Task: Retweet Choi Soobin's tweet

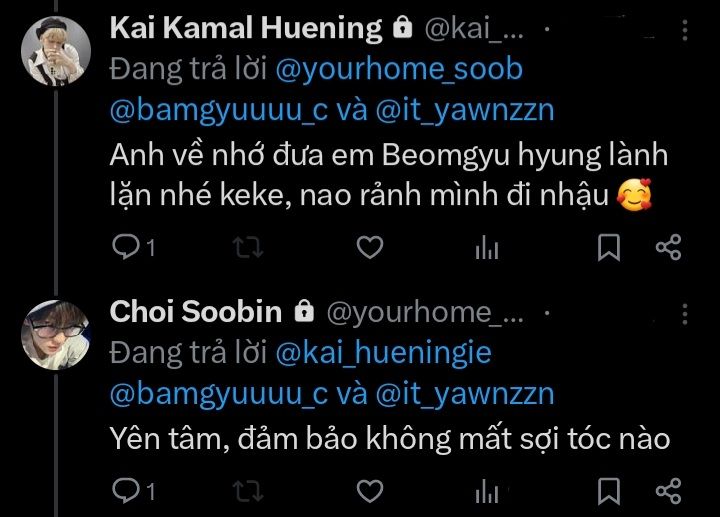Action: click(x=248, y=491)
